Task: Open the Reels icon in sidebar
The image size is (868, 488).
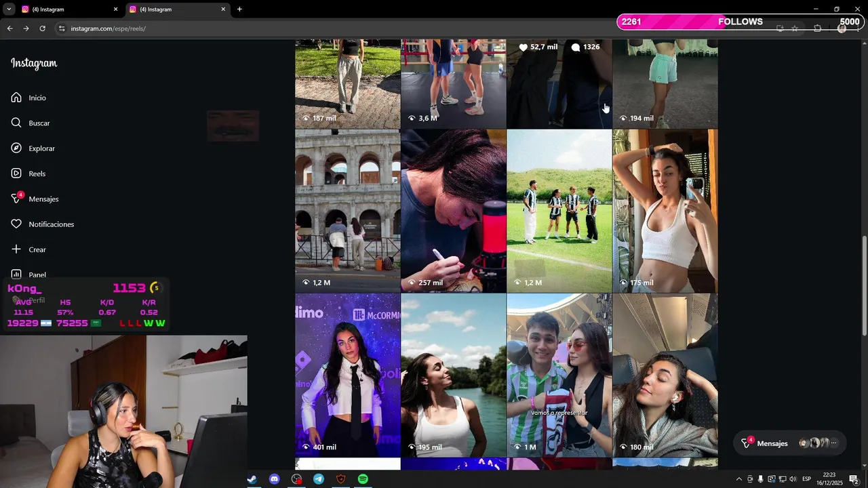Action: click(16, 174)
